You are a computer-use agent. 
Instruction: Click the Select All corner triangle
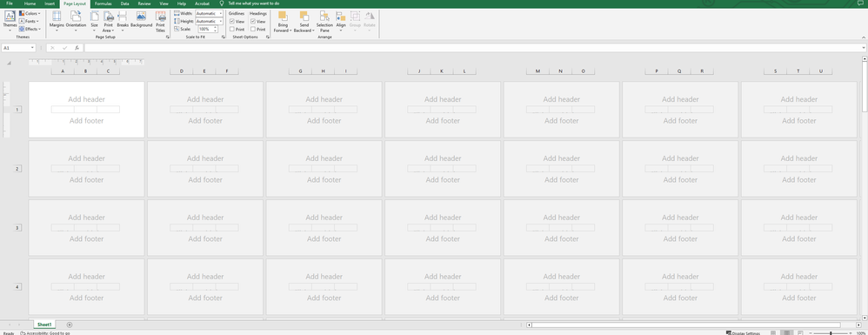click(x=9, y=64)
